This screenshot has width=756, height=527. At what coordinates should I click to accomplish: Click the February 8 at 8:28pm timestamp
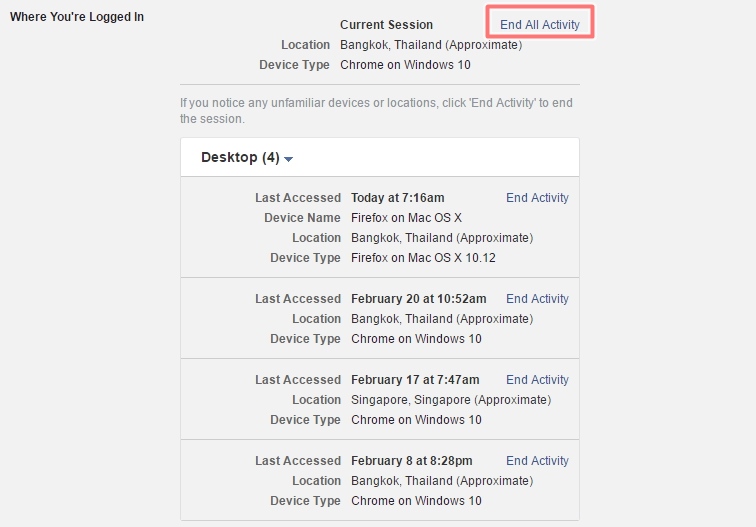tap(411, 461)
